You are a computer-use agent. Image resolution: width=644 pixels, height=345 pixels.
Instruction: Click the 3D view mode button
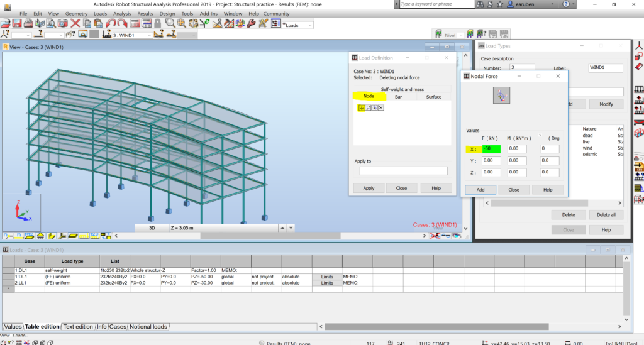click(152, 227)
